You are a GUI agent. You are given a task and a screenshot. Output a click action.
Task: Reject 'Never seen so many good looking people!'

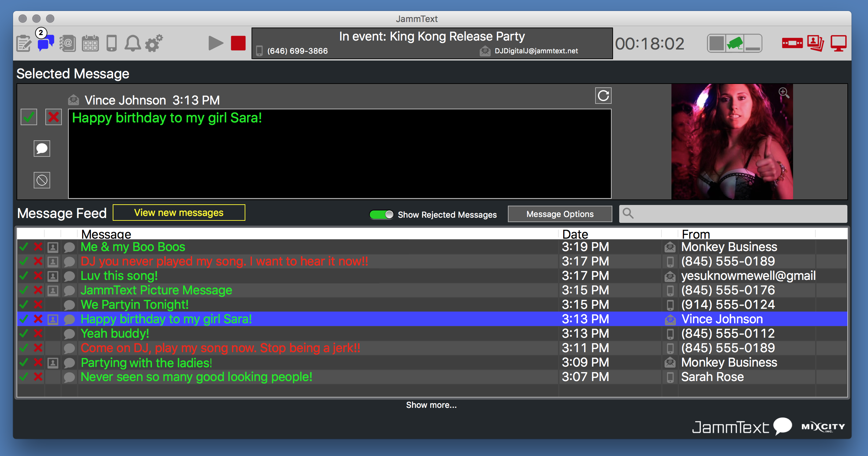point(38,377)
